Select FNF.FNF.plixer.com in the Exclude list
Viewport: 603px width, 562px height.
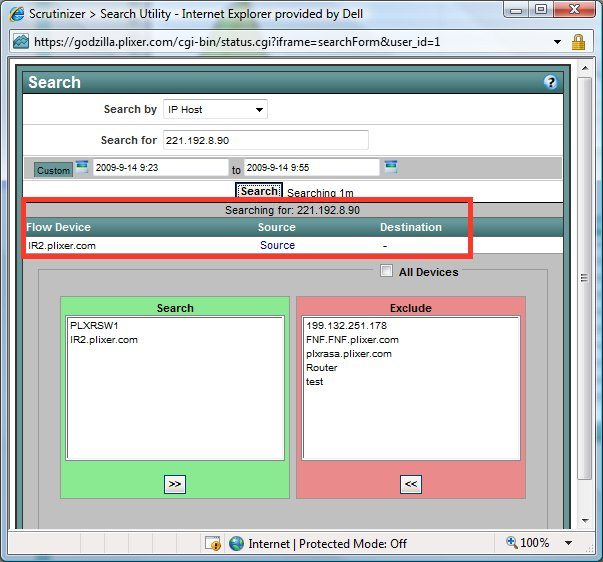coord(352,340)
